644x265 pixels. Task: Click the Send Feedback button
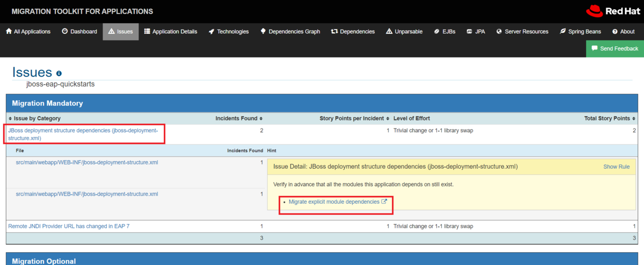coord(615,48)
